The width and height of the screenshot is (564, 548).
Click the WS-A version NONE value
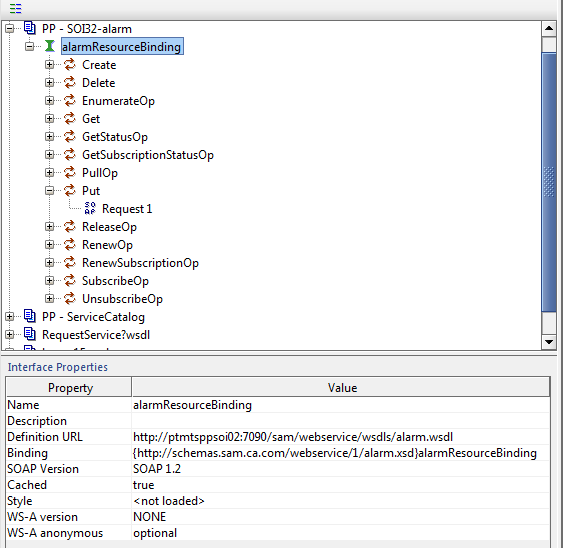click(341, 517)
